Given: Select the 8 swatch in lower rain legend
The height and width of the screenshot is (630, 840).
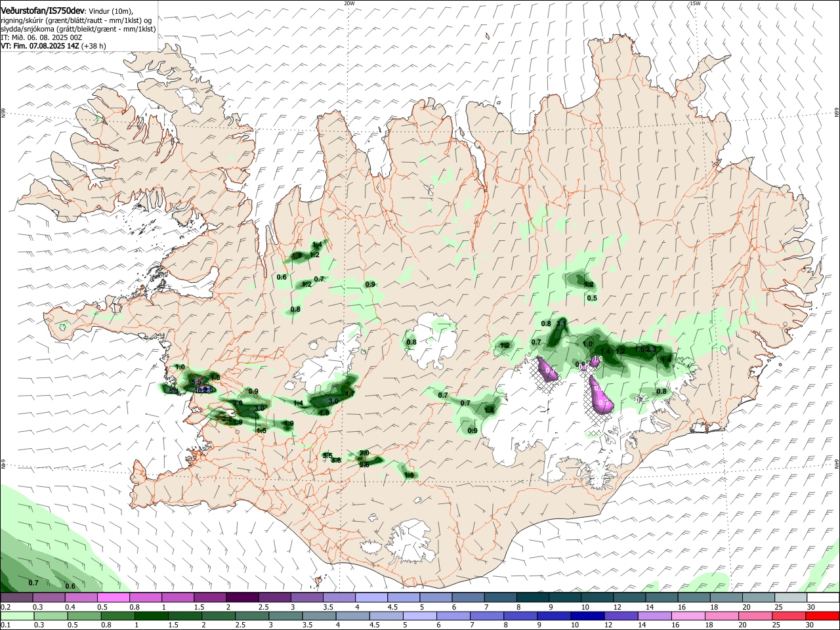Looking at the screenshot, I should pyautogui.click(x=520, y=616).
